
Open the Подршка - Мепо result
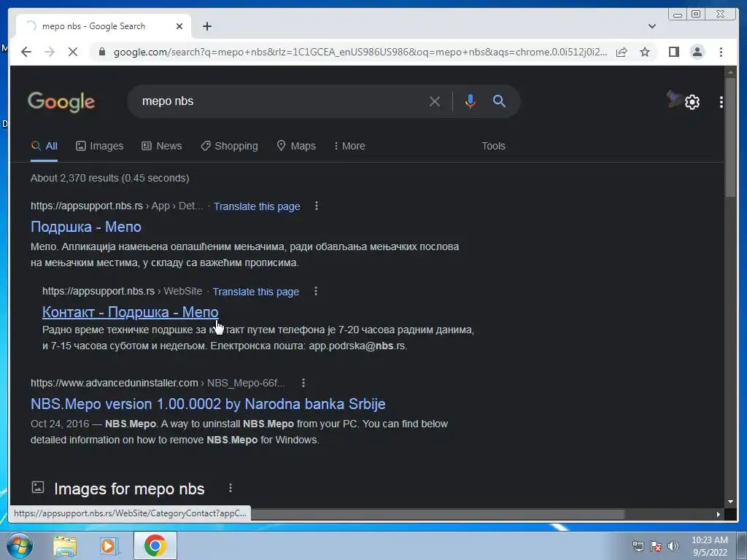pyautogui.click(x=86, y=227)
